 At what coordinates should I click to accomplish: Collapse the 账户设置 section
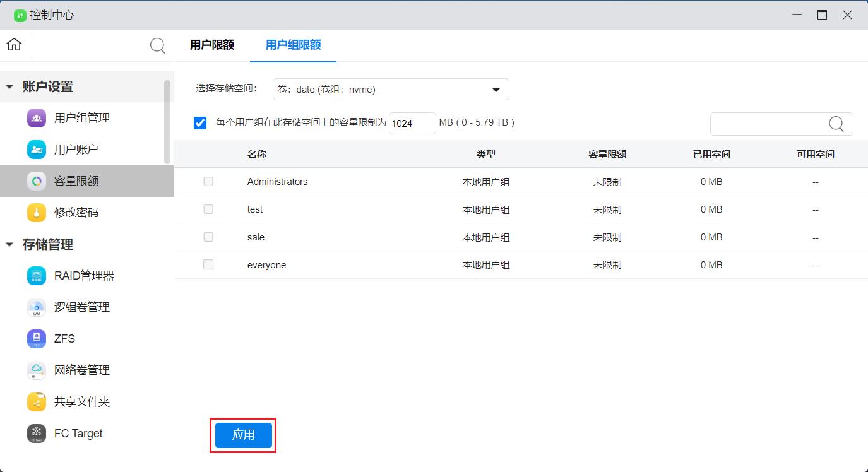pos(9,86)
